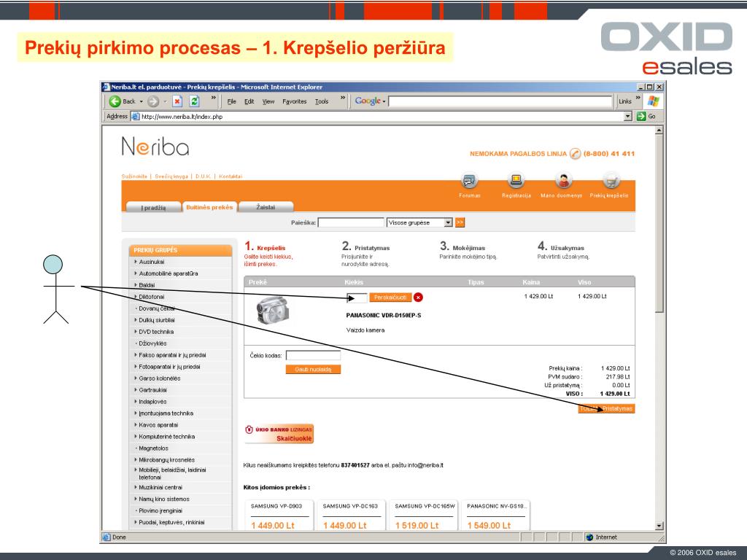
Task: Click the Gauti nuolaidą button
Action: (313, 369)
